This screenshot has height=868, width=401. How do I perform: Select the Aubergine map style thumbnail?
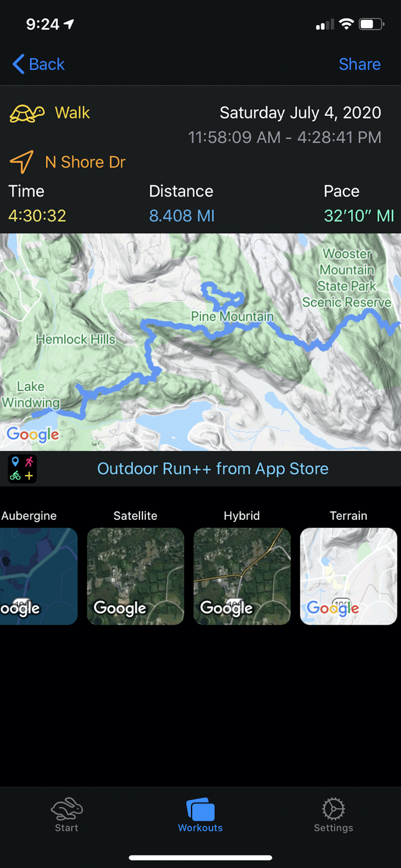pyautogui.click(x=39, y=576)
